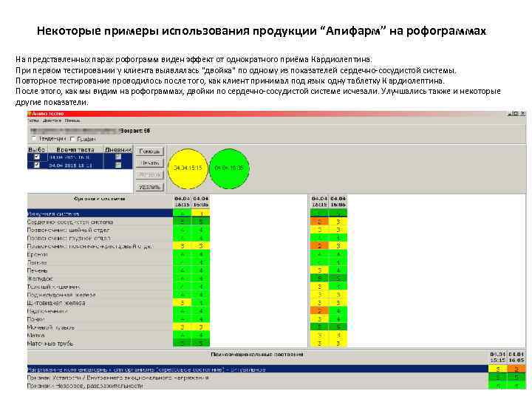Image resolution: width=532 pixels, height=399 pixels.
Task: Select the Позвоночник: грудной отдел row
Action: pos(100,238)
